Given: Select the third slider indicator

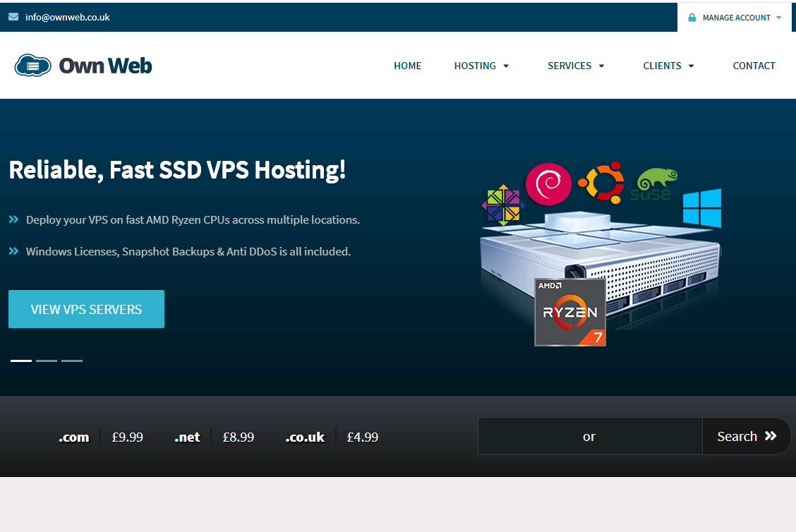Looking at the screenshot, I should coord(72,361).
